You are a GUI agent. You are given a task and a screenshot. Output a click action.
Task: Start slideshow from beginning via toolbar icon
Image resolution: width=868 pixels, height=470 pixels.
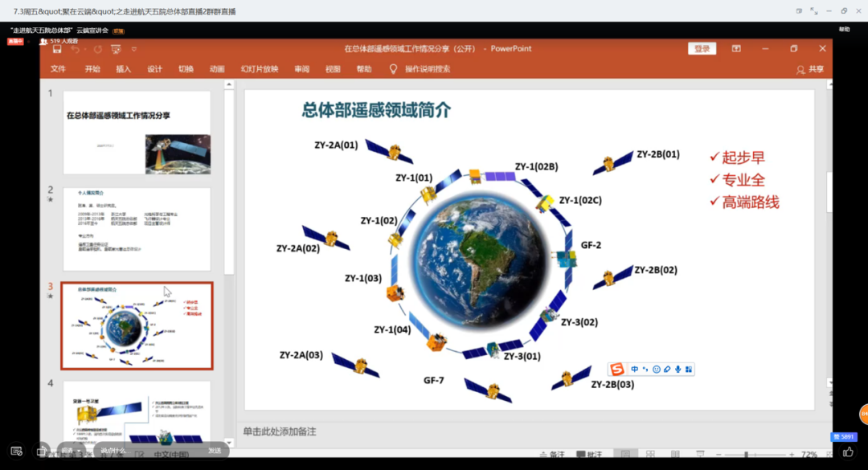(116, 49)
